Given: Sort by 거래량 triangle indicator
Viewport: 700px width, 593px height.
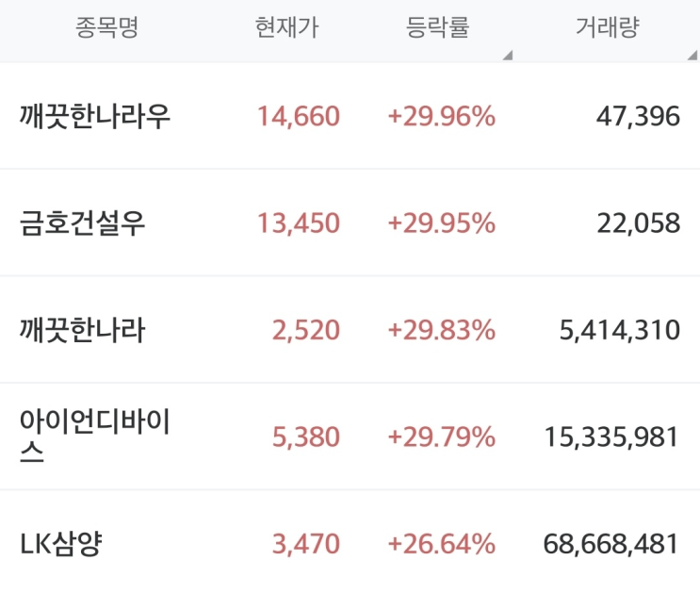Looking at the screenshot, I should click(x=692, y=55).
